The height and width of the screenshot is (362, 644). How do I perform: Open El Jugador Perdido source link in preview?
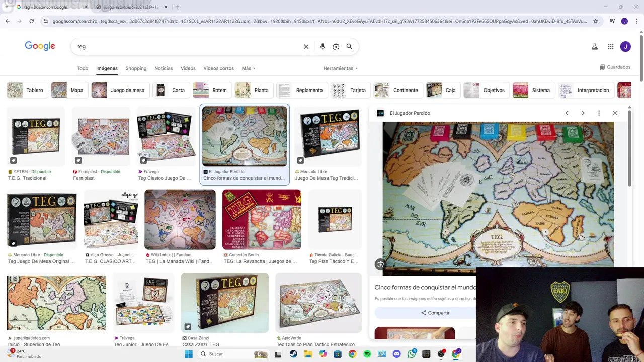(x=410, y=113)
